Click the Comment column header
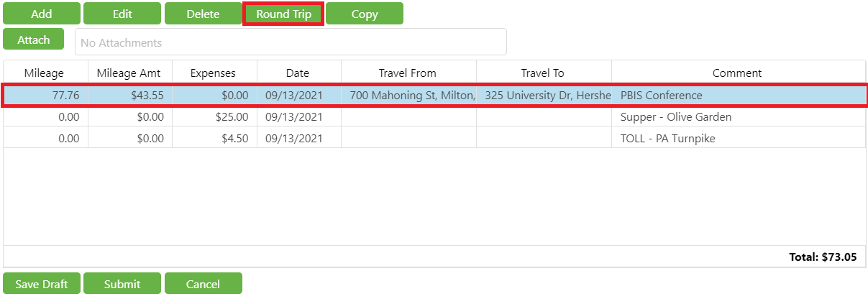Image resolution: width=868 pixels, height=304 pixels. pos(737,73)
